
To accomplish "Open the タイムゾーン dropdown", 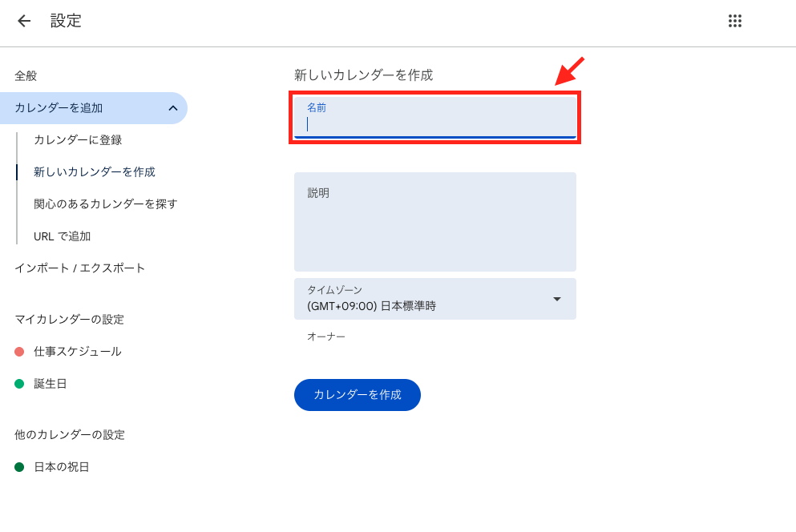I will (435, 299).
